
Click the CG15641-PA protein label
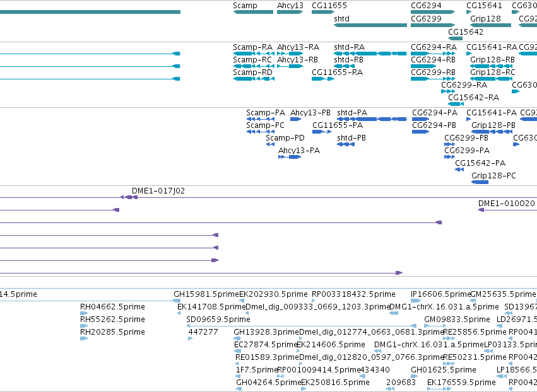tap(492, 113)
